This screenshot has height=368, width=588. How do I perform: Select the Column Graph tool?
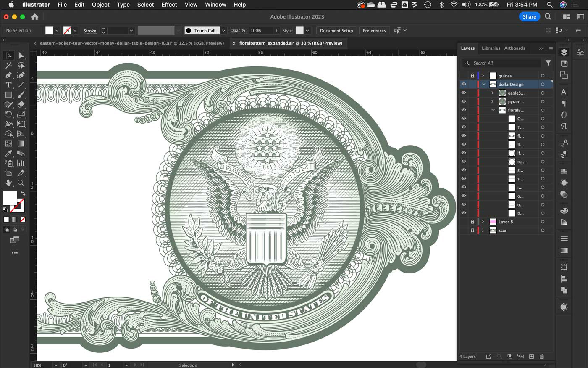(21, 163)
